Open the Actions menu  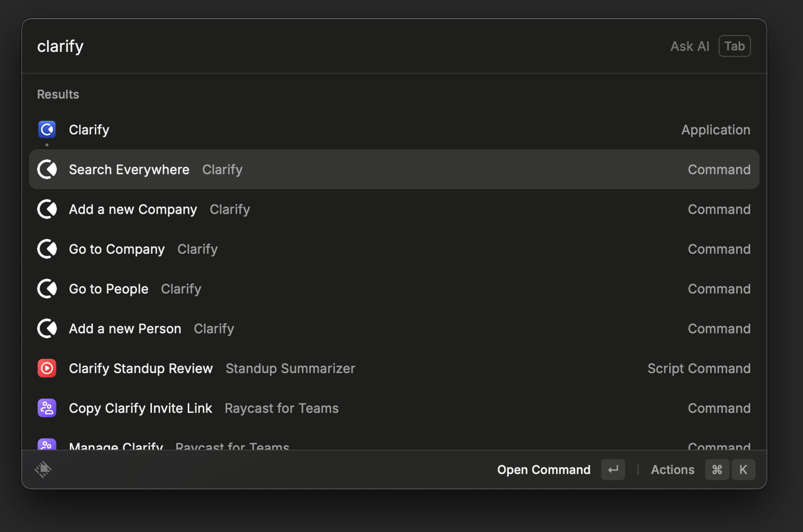click(673, 469)
